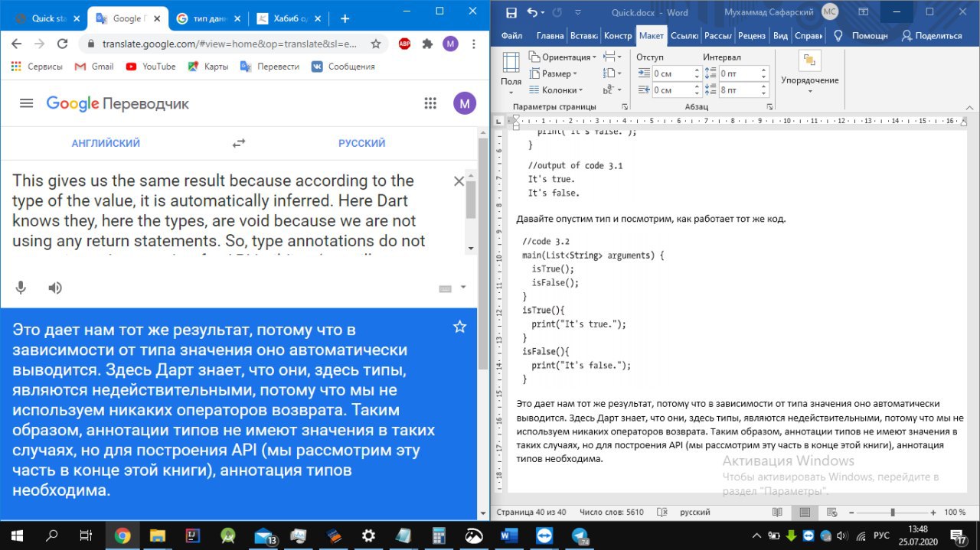980x550 pixels.
Task: Open the Файл tab in Word
Action: coord(511,35)
